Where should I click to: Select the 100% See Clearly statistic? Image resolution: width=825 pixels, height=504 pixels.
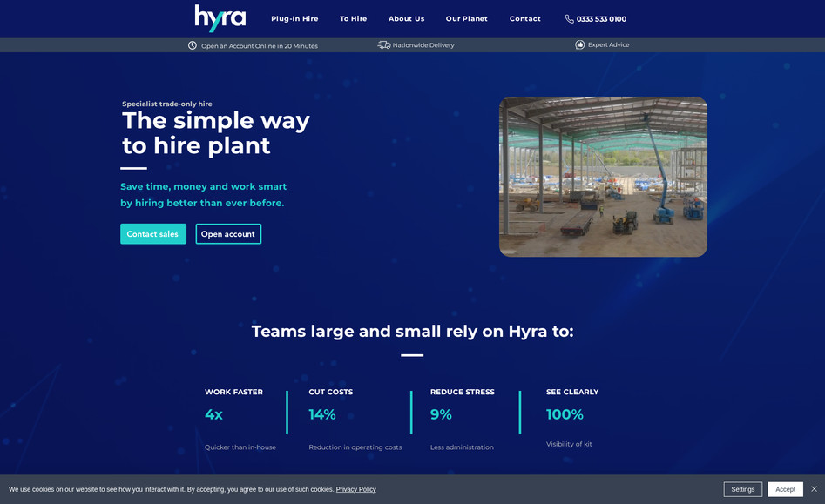(565, 414)
